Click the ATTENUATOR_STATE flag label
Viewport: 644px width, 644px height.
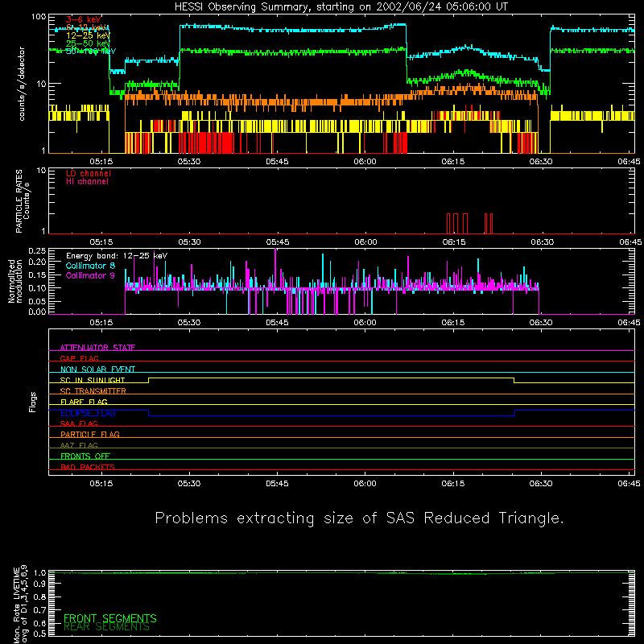click(x=97, y=348)
